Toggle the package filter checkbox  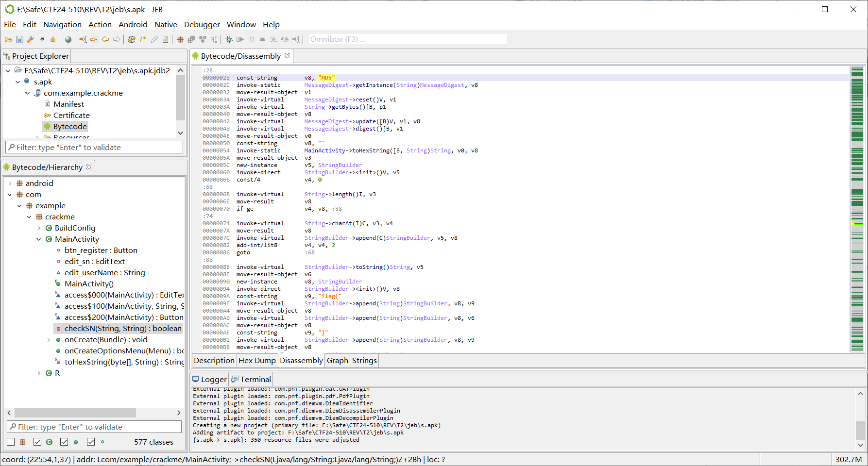(11, 442)
